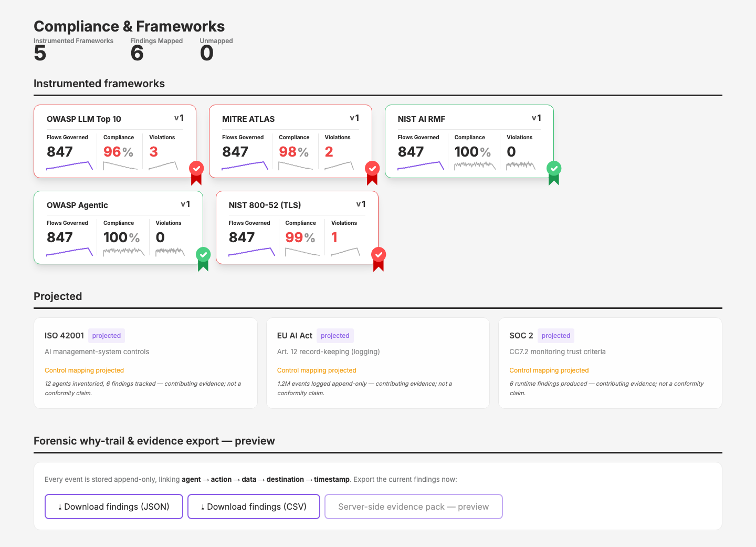This screenshot has width=756, height=547.
Task: Select the EU AI Act projected card title
Action: coord(295,336)
